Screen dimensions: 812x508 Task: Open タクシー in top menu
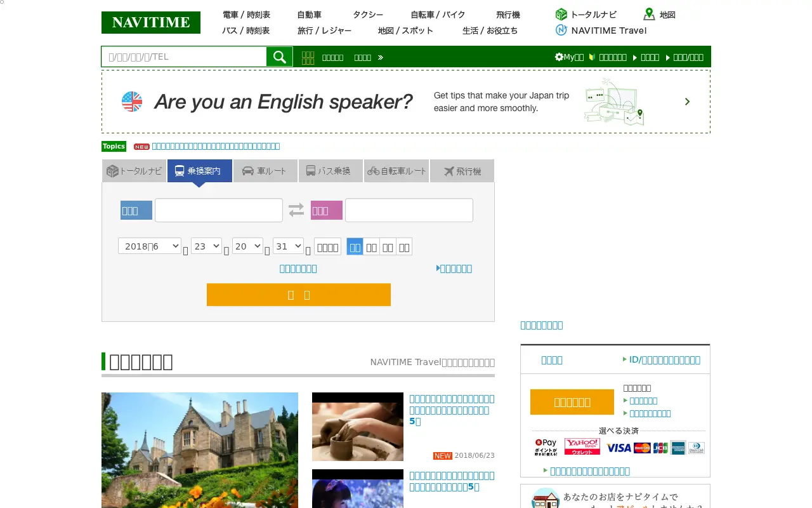click(368, 15)
